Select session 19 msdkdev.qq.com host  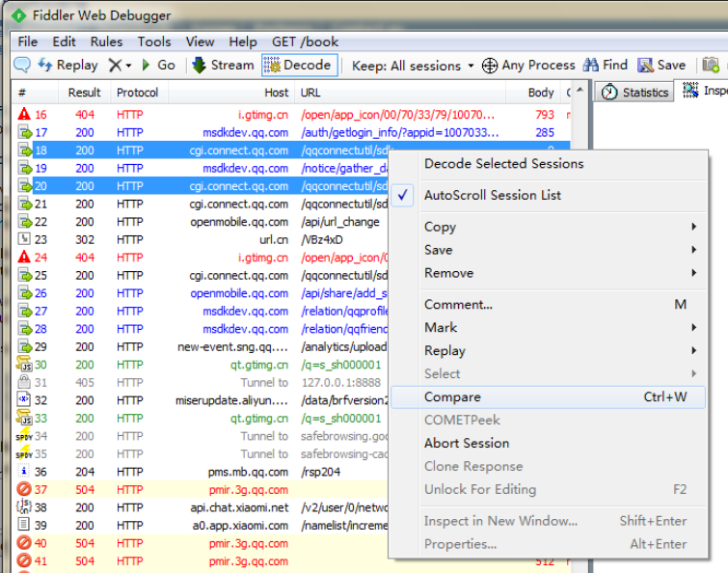click(246, 168)
